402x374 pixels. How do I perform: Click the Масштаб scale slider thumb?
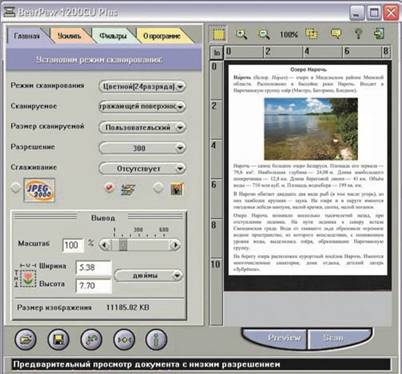123,245
